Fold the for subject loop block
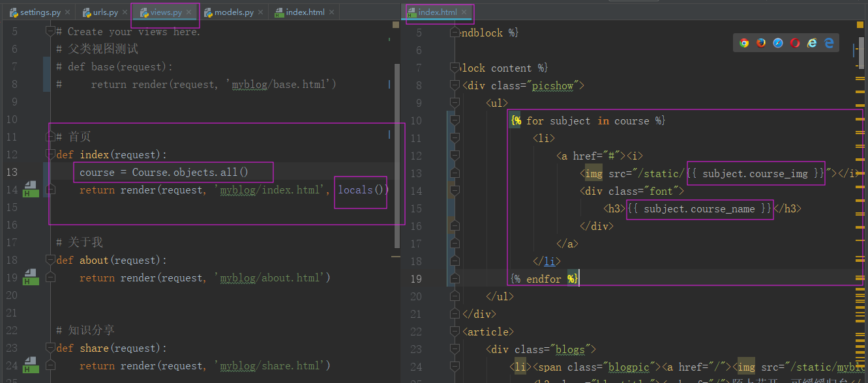This screenshot has width=868, height=383. click(455, 121)
